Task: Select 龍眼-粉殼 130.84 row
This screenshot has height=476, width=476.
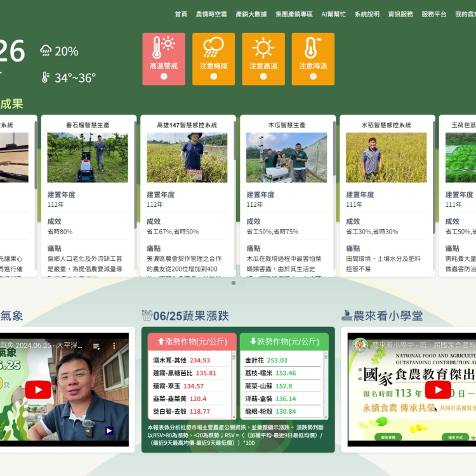Action: point(282,412)
